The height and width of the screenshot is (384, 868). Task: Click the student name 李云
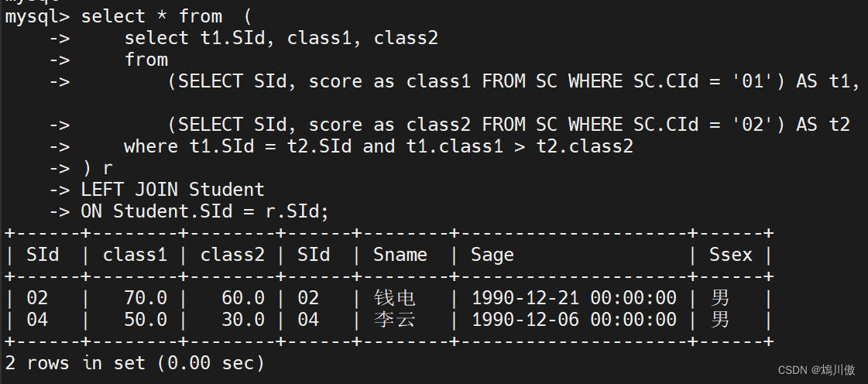tap(394, 320)
